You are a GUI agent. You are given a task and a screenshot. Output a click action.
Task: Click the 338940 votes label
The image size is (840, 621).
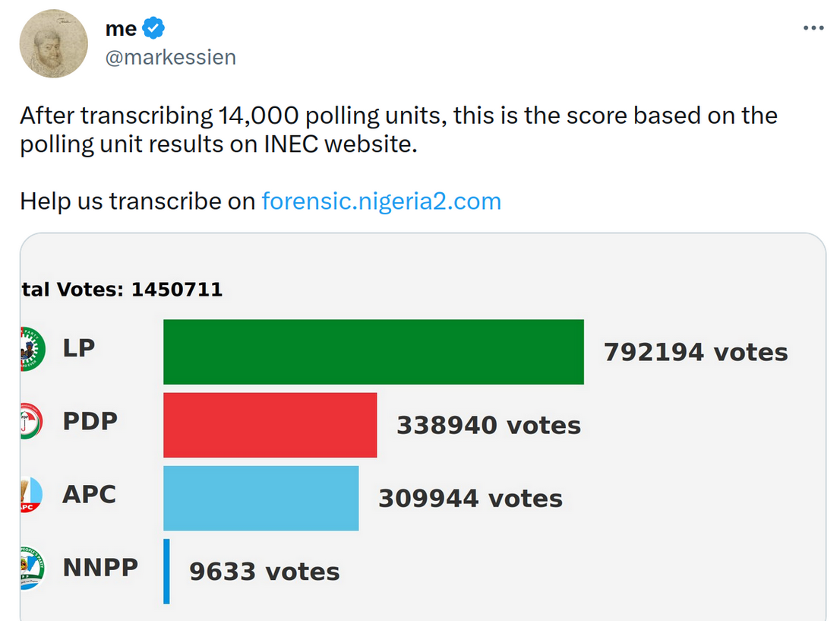488,426
